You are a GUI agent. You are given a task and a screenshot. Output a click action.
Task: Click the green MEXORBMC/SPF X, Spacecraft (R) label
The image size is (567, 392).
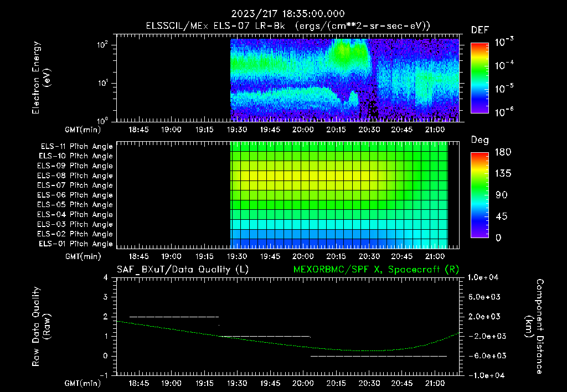tap(376, 270)
